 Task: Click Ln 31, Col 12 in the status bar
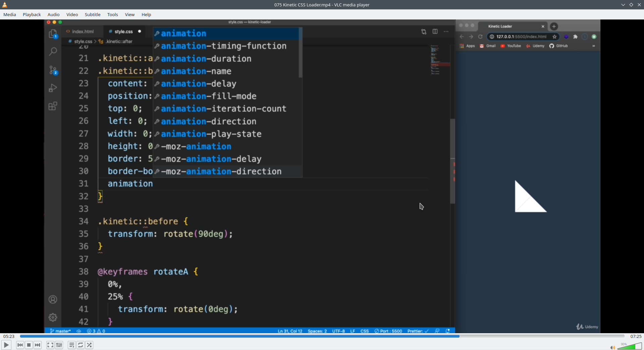(290, 331)
